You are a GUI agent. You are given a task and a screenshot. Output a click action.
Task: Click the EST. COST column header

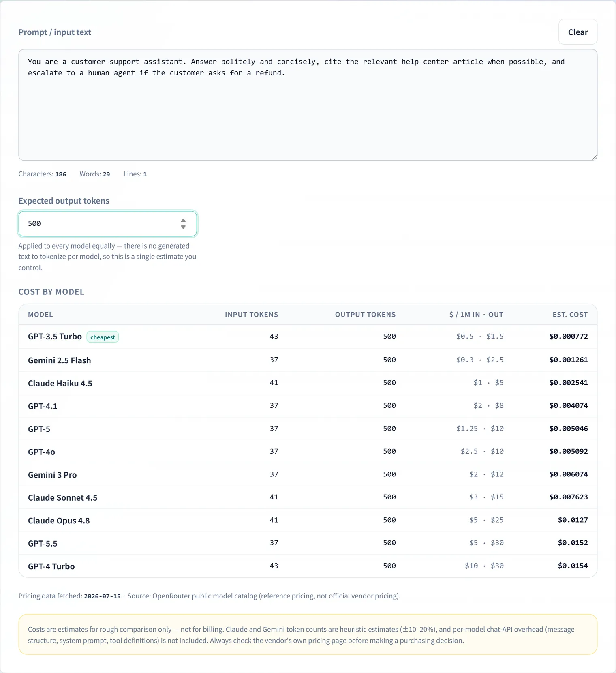tap(570, 315)
